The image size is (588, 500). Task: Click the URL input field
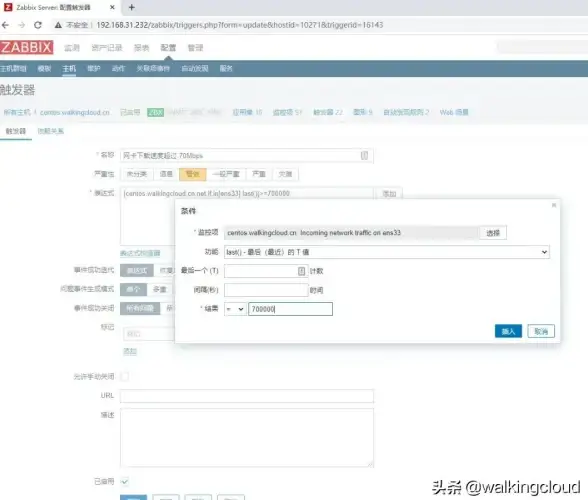tap(247, 396)
